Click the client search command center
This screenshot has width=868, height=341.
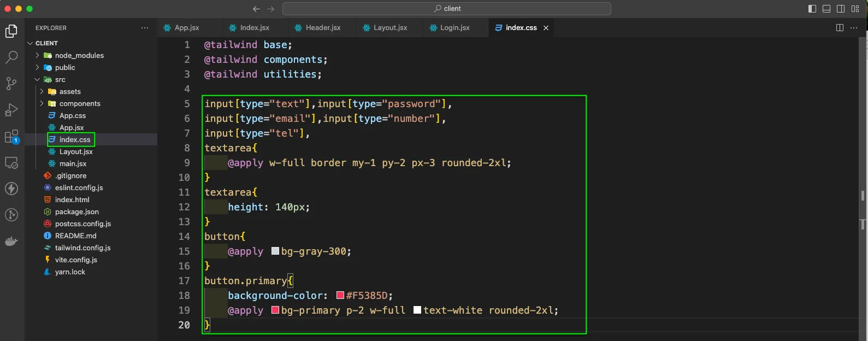(447, 9)
